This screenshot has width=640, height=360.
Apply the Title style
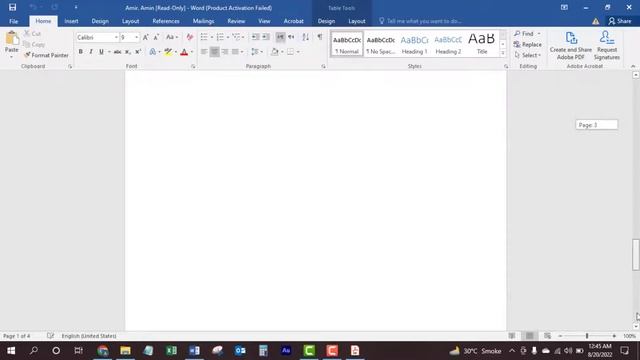pyautogui.click(x=482, y=44)
